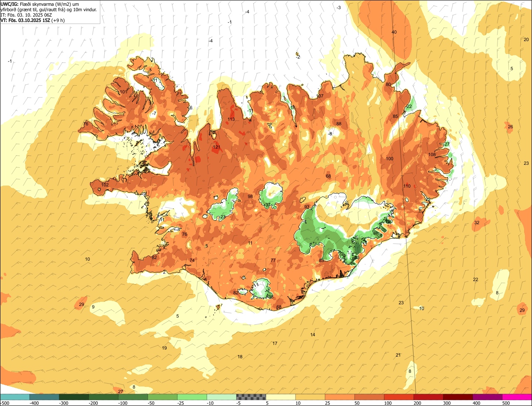This screenshot has width=532, height=406.
Task: Click the map value 74 in the southwest
Action: pyautogui.click(x=192, y=260)
